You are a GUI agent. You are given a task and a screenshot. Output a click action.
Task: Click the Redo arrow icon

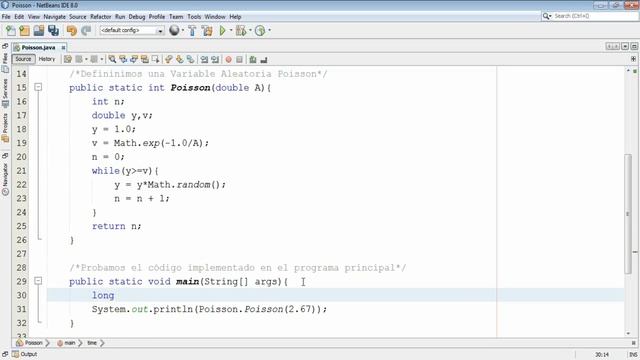86,31
